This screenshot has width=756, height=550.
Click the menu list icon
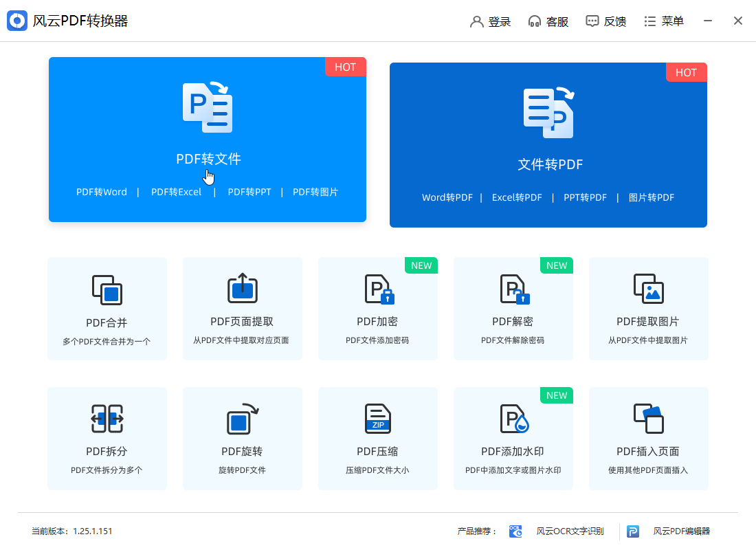[650, 21]
